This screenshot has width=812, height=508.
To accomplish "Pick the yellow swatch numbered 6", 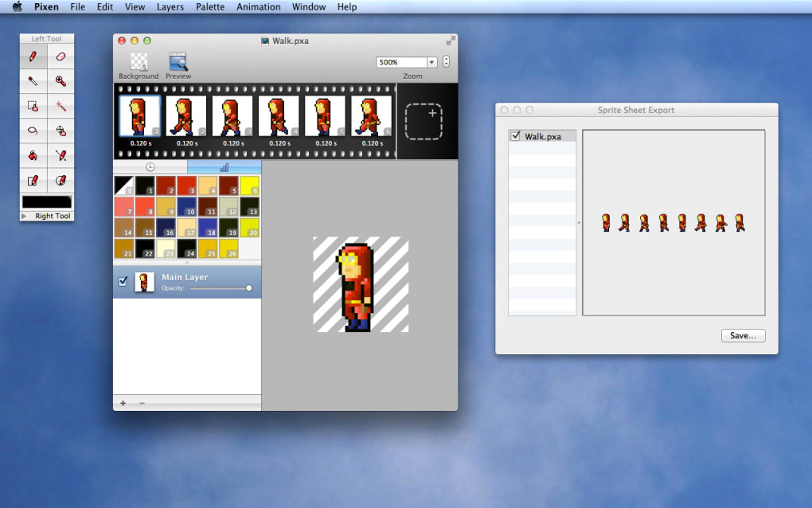I will 249,186.
